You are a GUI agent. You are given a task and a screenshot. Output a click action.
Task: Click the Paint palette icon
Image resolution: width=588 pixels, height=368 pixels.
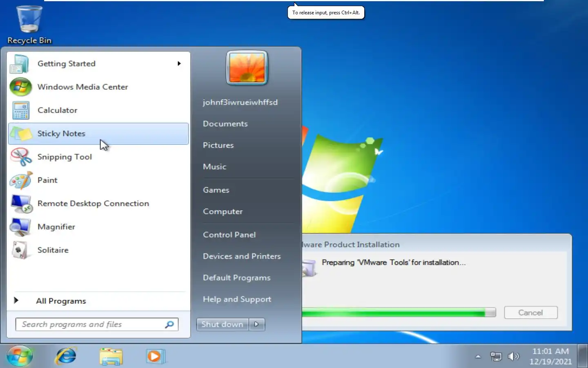20,180
